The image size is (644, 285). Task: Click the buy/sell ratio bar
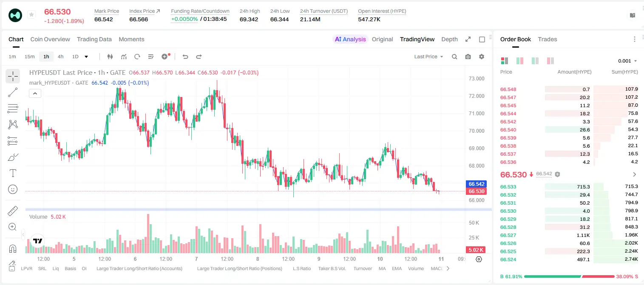pos(569,276)
